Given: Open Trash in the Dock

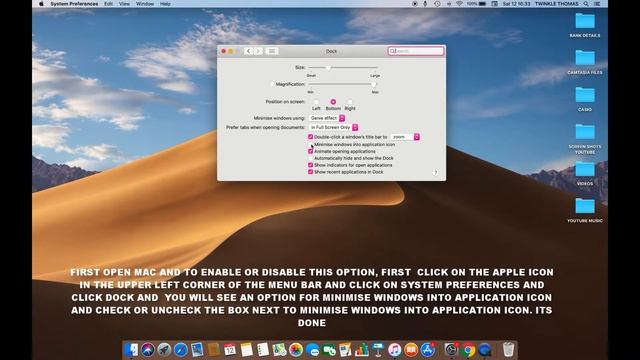Looking at the screenshot, I should [508, 350].
